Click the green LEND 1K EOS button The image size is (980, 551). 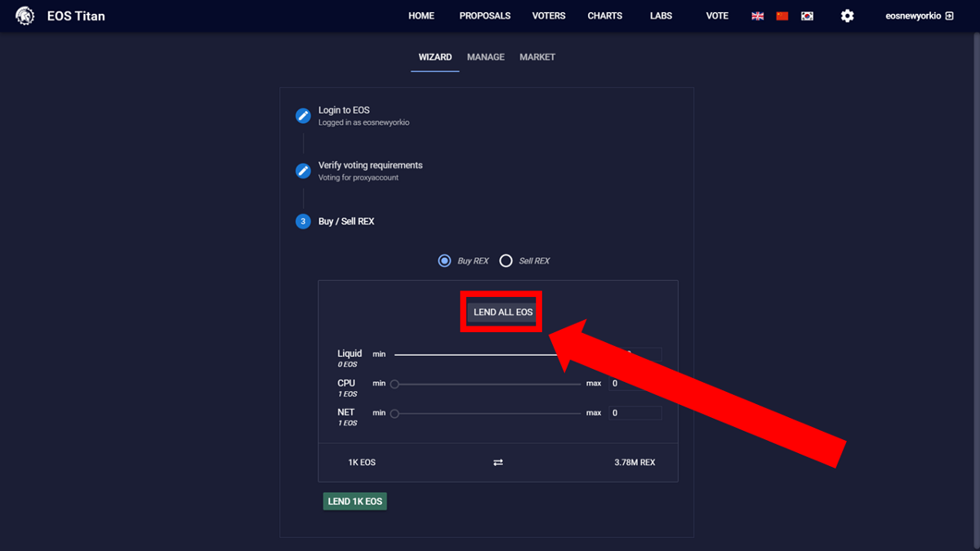click(355, 501)
